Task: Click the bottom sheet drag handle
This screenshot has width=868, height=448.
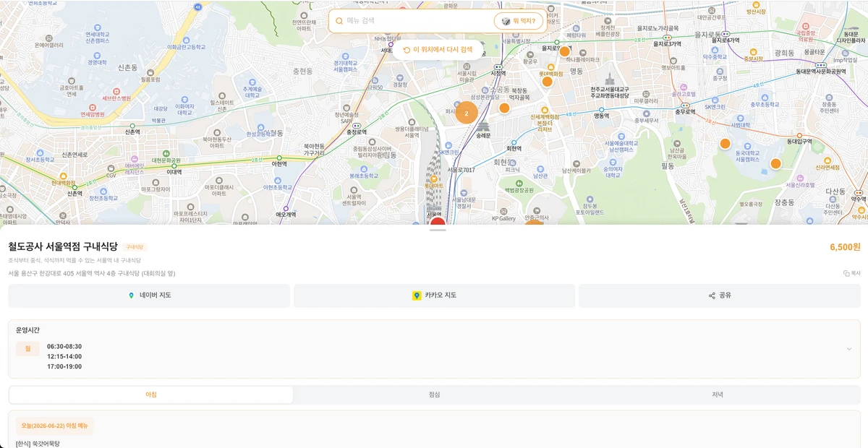Action: [438, 230]
